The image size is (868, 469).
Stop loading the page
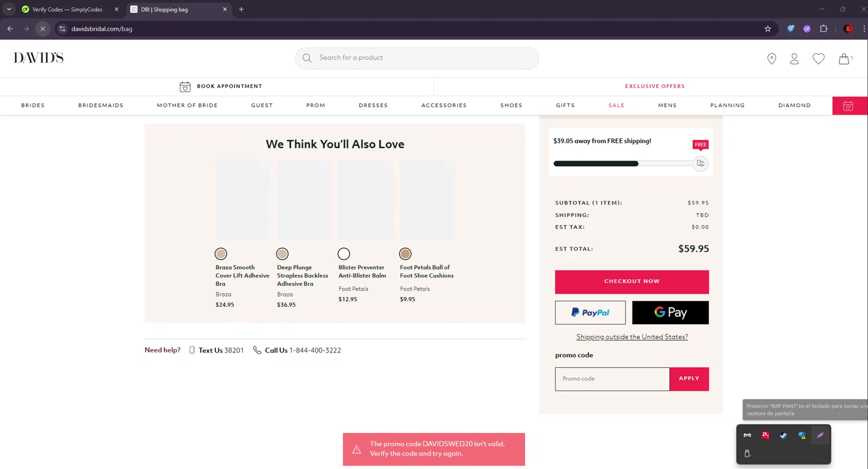[x=42, y=28]
